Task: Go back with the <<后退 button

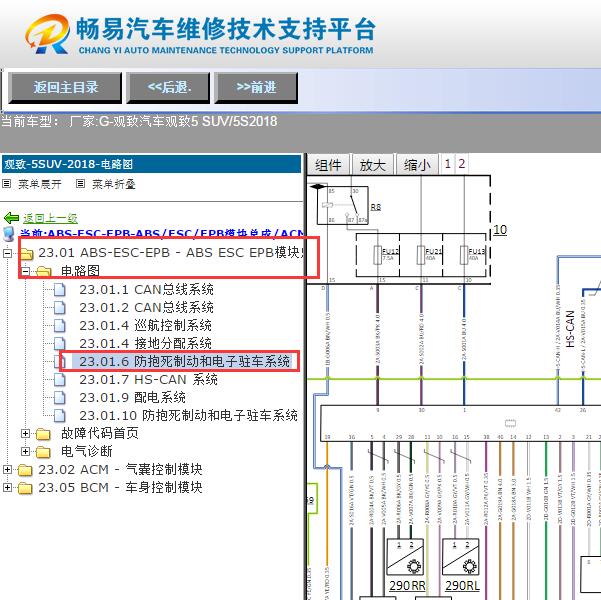Action: point(168,87)
